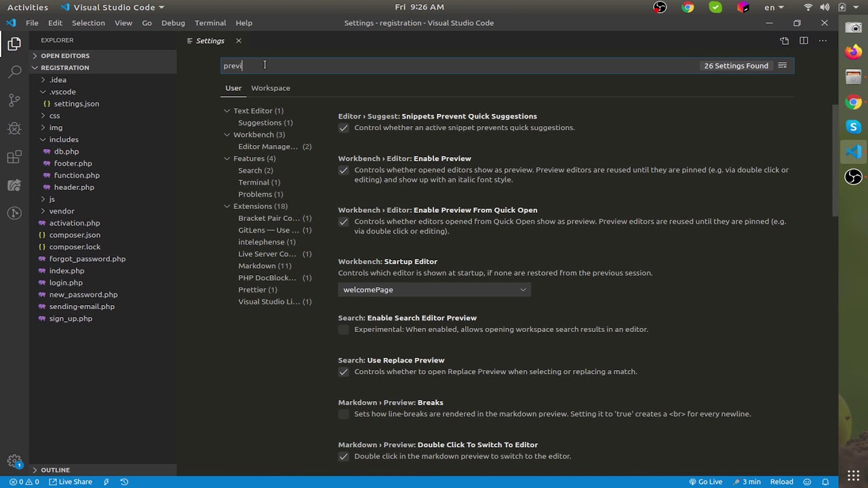Enable Search Editor Preview checkbox
The width and height of the screenshot is (868, 488).
coord(344,329)
